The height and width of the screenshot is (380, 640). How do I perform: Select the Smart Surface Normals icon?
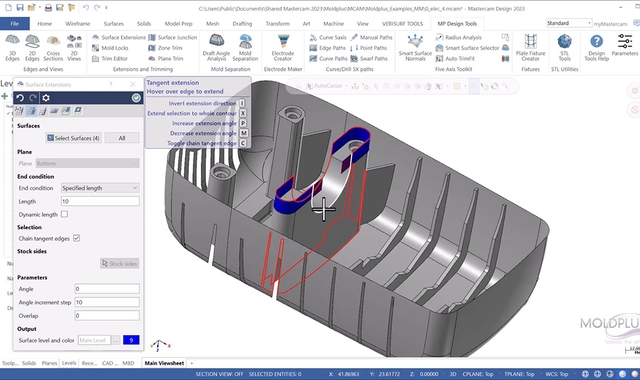coord(415,48)
